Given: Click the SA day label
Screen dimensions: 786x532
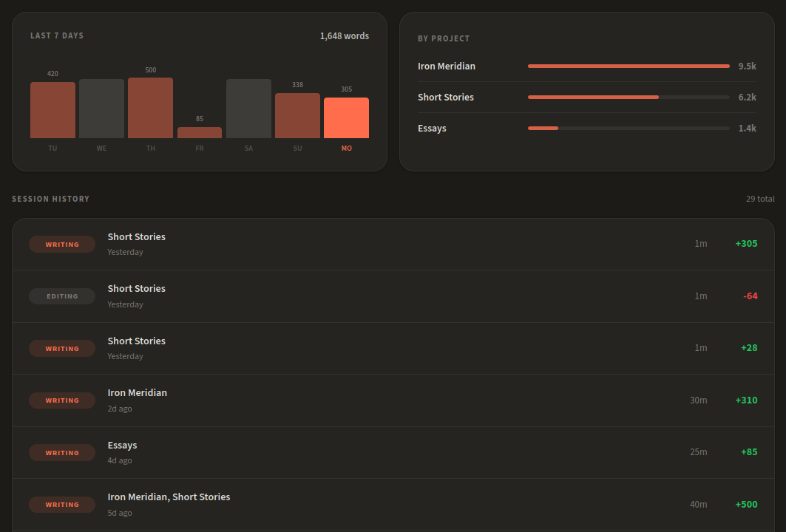Looking at the screenshot, I should point(248,149).
